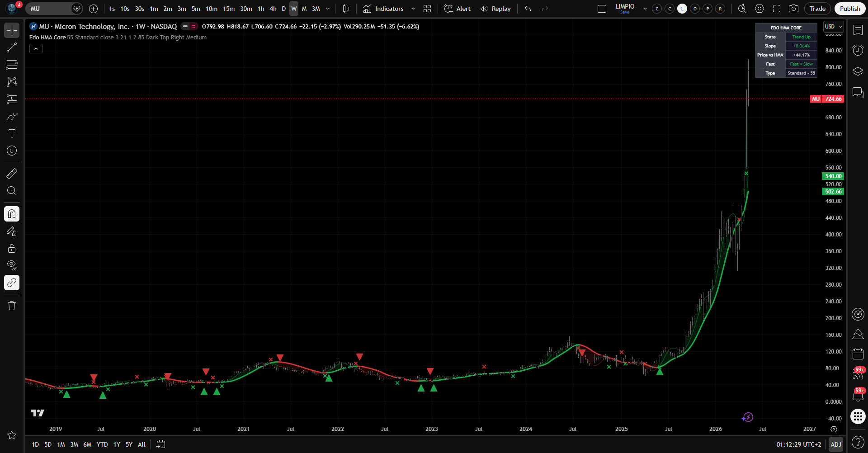Open the chats panel
The width and height of the screenshot is (868, 453).
coord(858,93)
